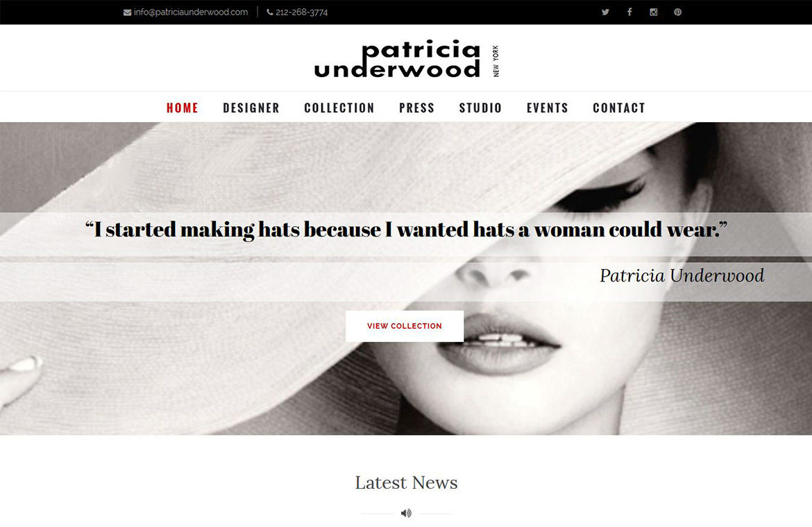Click the telephone handset icon
The height and width of the screenshot is (527, 812).
click(x=270, y=12)
